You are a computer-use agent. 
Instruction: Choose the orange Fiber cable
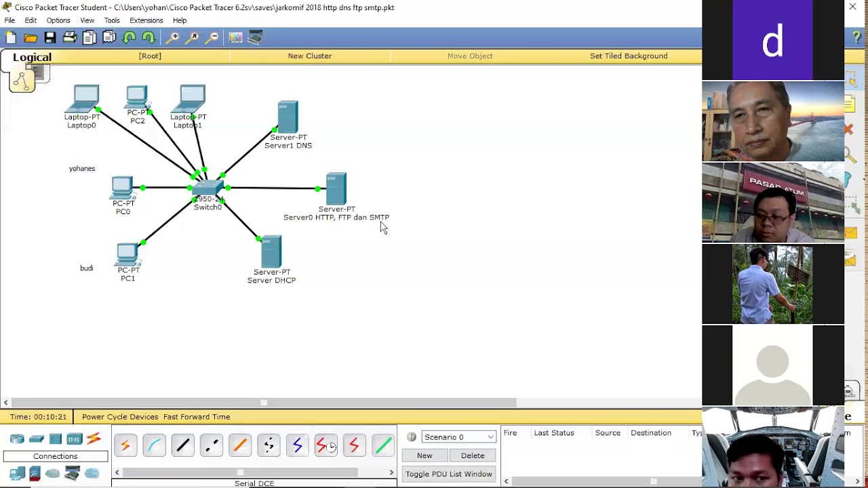tap(240, 445)
